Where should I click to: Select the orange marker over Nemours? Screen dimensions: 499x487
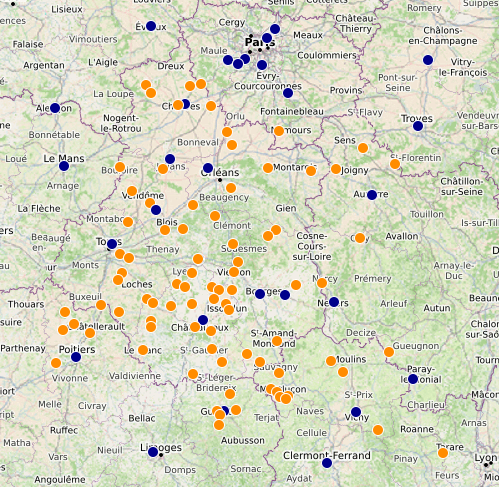tap(279, 131)
